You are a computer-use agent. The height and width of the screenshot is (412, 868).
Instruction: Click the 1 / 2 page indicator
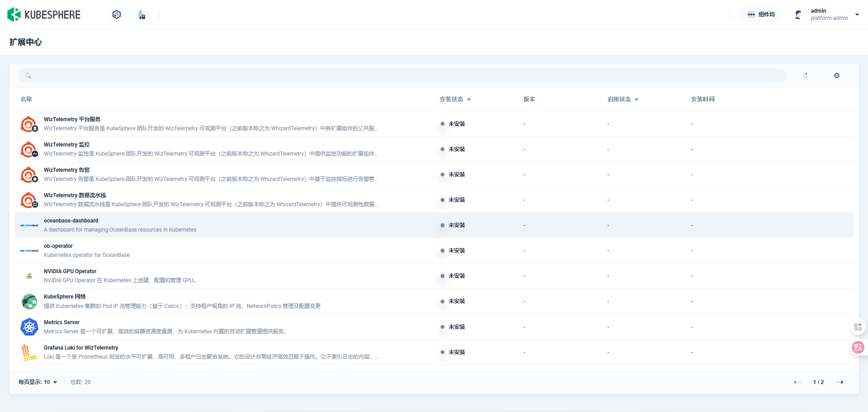click(818, 382)
